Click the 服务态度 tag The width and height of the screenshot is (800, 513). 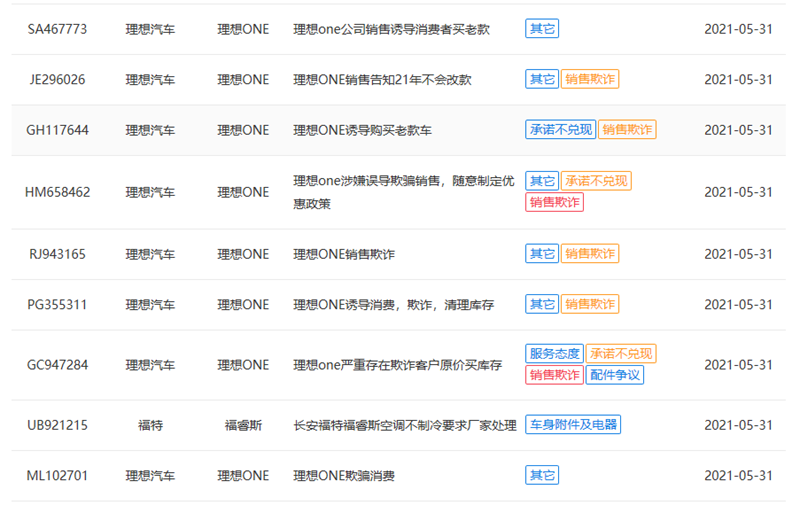[553, 354]
